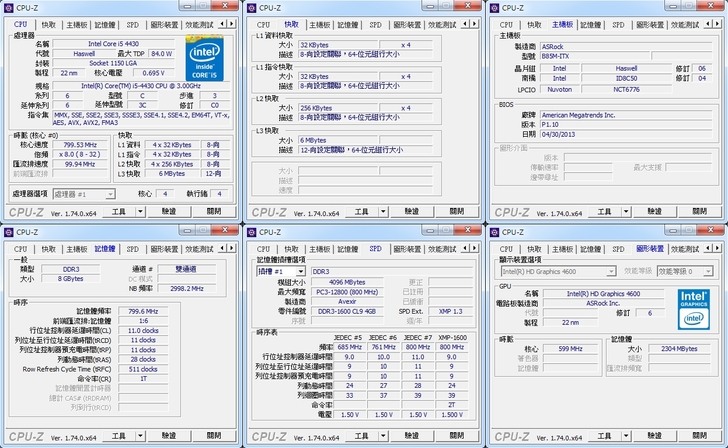Open the Intel(R) HD Graphics 4600 device dropdown
The width and height of the screenshot is (728, 448).
pyautogui.click(x=559, y=271)
